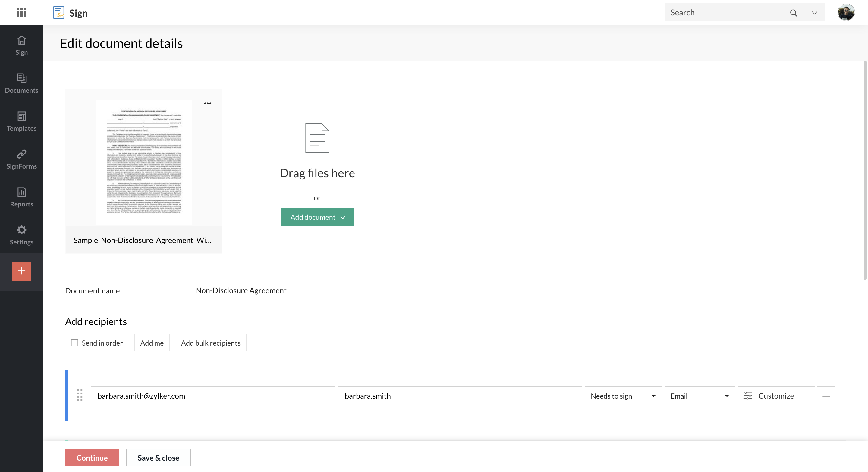Open SignForms from the sidebar
Viewport: 868px width, 472px height.
(x=22, y=159)
